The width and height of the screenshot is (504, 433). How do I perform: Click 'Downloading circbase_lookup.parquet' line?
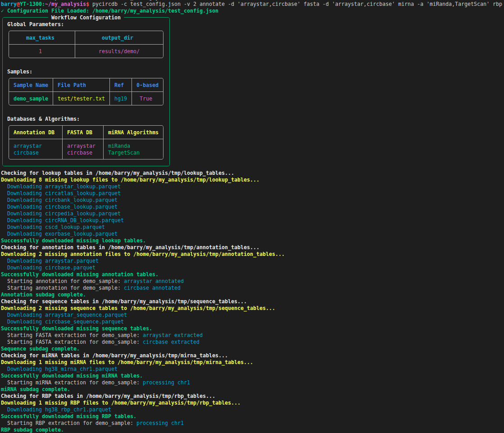[62, 207]
